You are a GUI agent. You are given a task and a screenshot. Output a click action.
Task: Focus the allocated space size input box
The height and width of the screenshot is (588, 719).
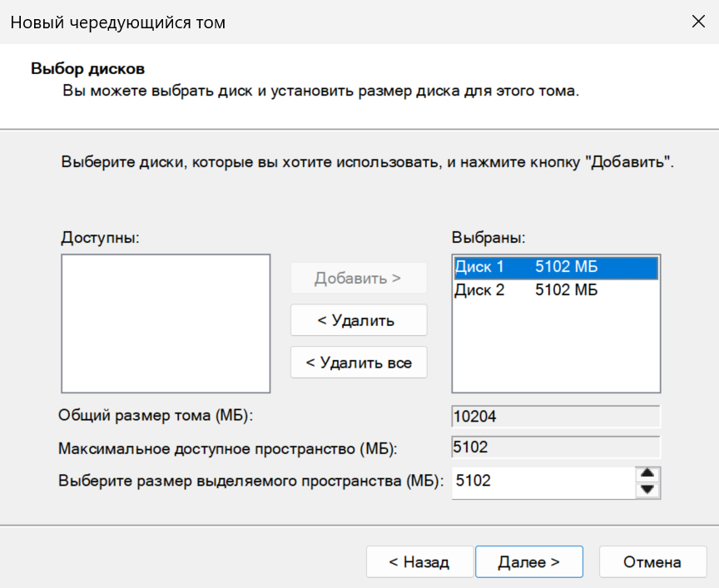[x=541, y=482]
